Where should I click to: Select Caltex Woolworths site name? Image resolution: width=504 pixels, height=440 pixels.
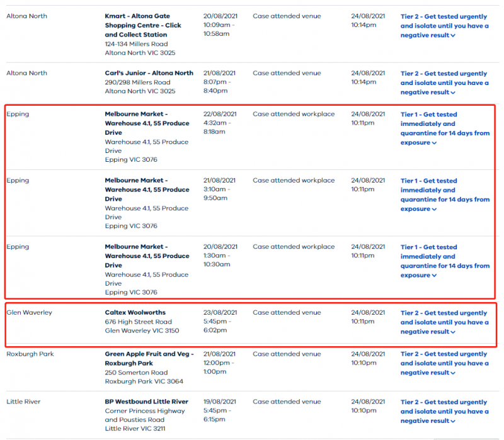pos(135,312)
